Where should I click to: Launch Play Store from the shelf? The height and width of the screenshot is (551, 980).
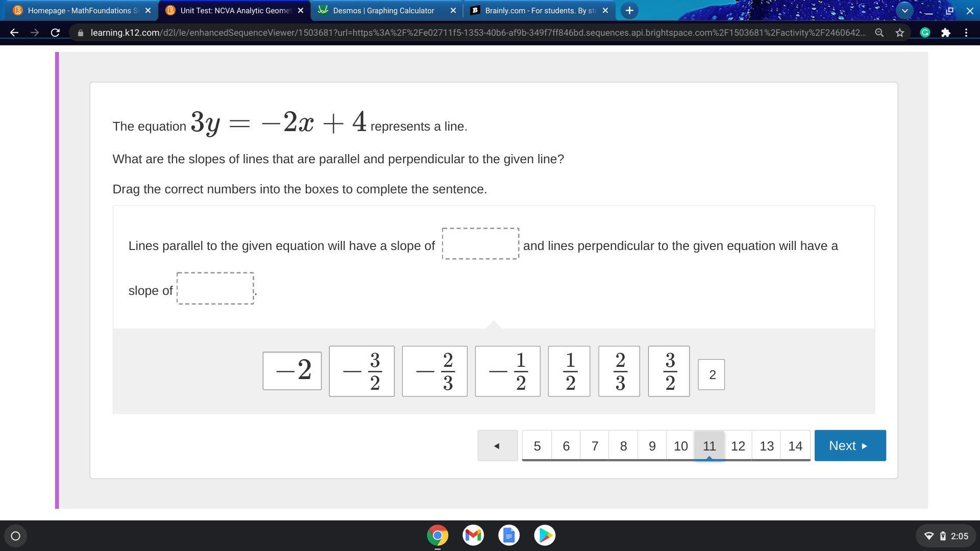(545, 535)
